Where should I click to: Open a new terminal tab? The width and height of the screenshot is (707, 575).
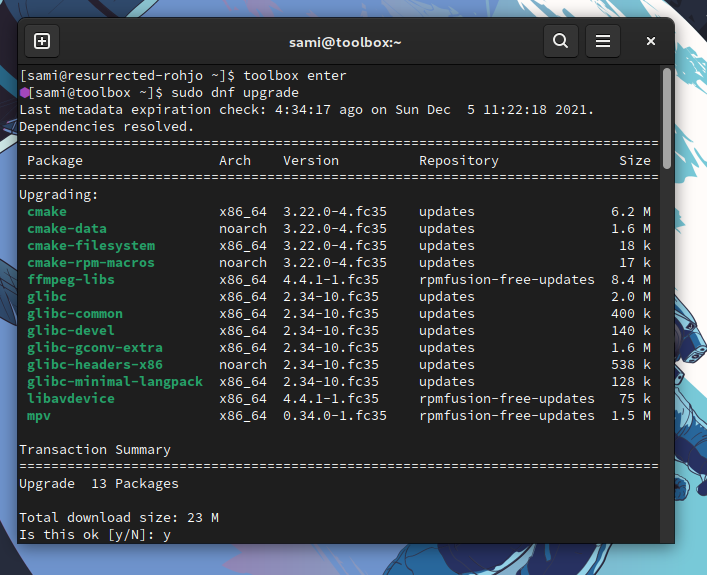[x=42, y=41]
